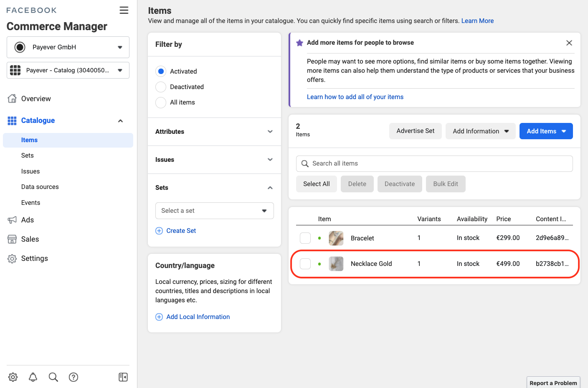Click the purple star banner icon

[x=299, y=43]
